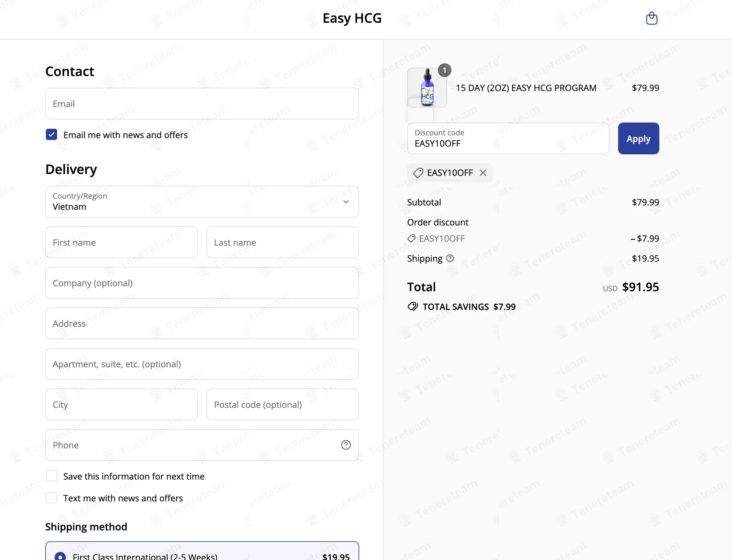Click the HCG product bottle thumbnail

(427, 88)
